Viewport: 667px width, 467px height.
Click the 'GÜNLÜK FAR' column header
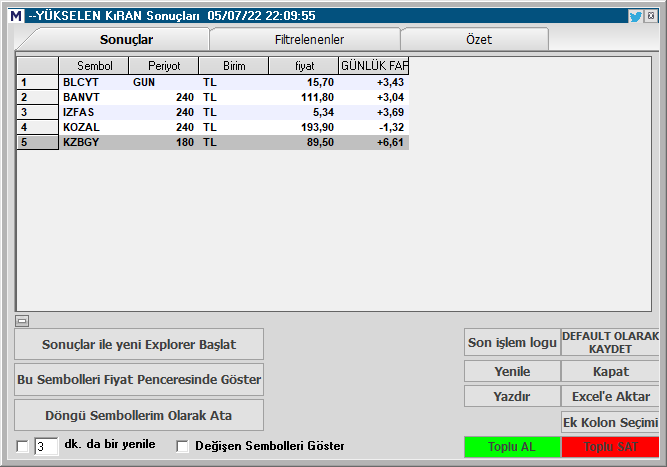click(374, 66)
